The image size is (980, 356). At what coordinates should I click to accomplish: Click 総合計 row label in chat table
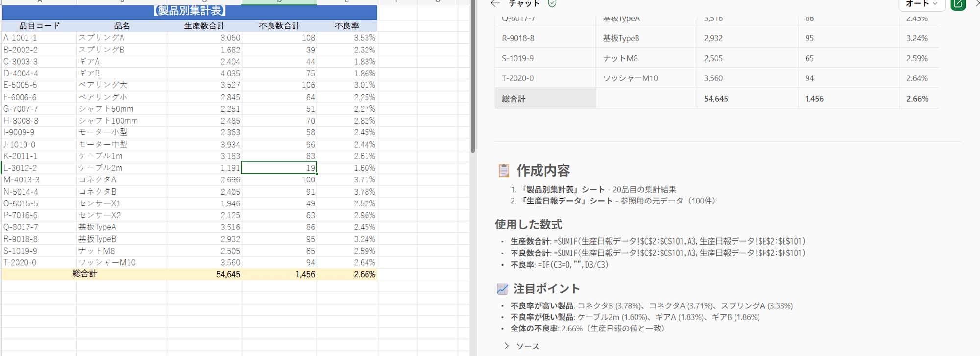point(514,99)
